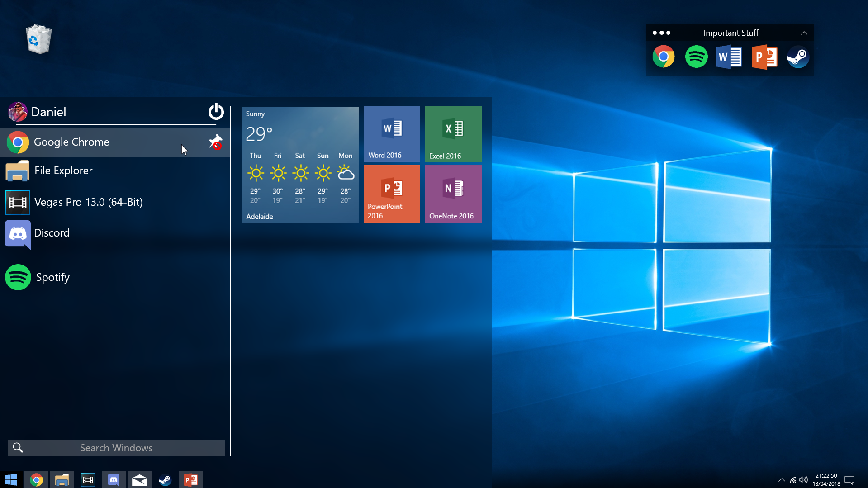Image resolution: width=868 pixels, height=488 pixels.
Task: Open Steam in Important Stuff folder
Action: point(798,57)
